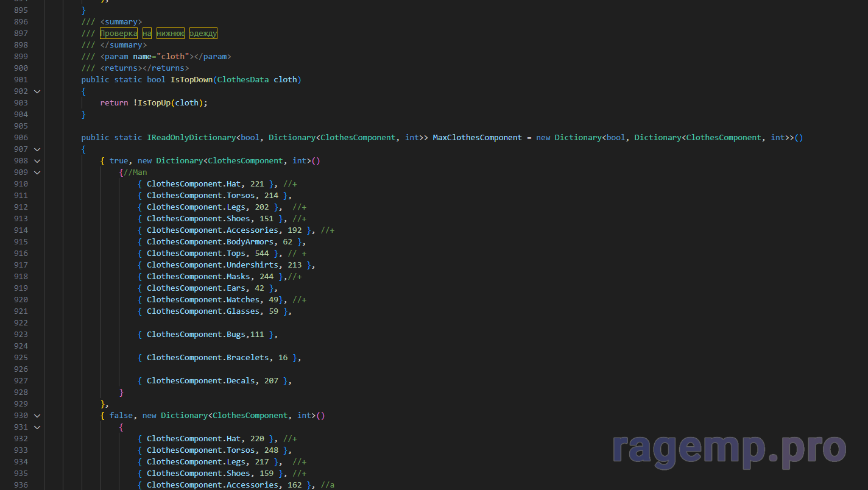Click the false keyword on line 930
This screenshot has height=490, width=868.
point(121,416)
